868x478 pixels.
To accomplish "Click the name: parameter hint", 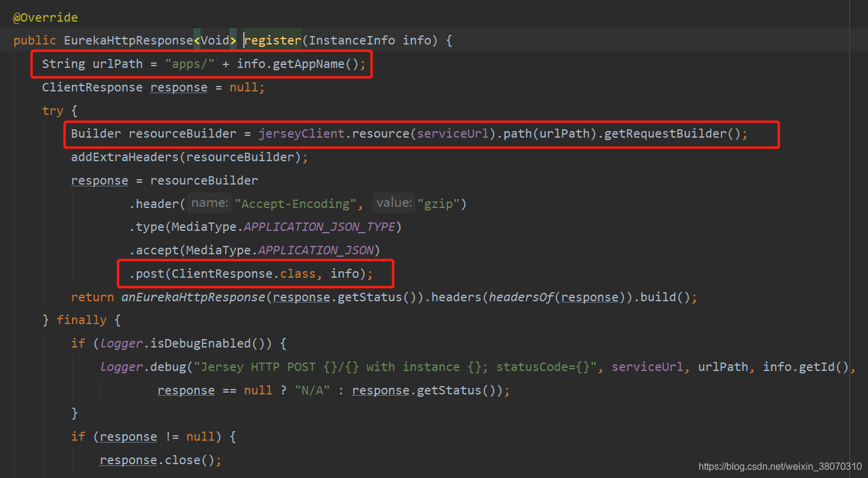I will pyautogui.click(x=208, y=203).
